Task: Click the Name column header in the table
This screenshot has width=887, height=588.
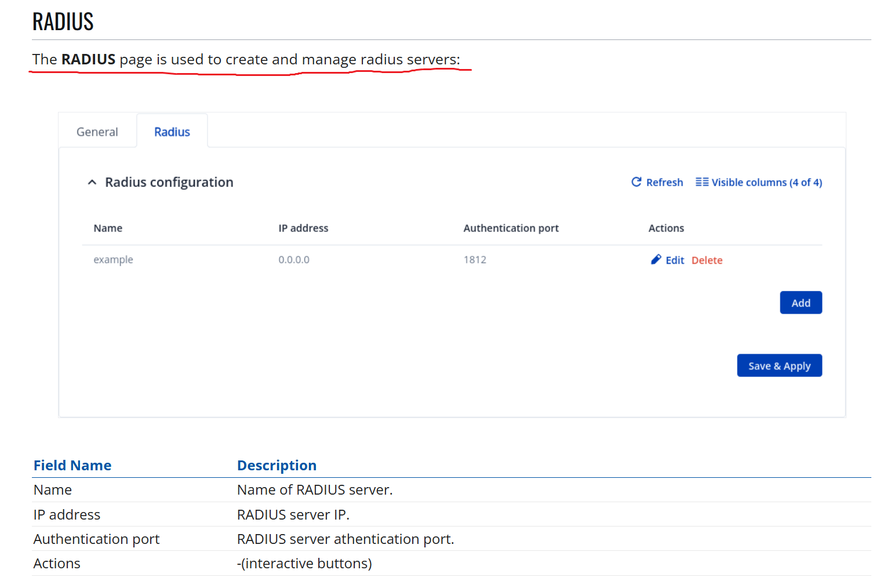Action: [x=108, y=228]
